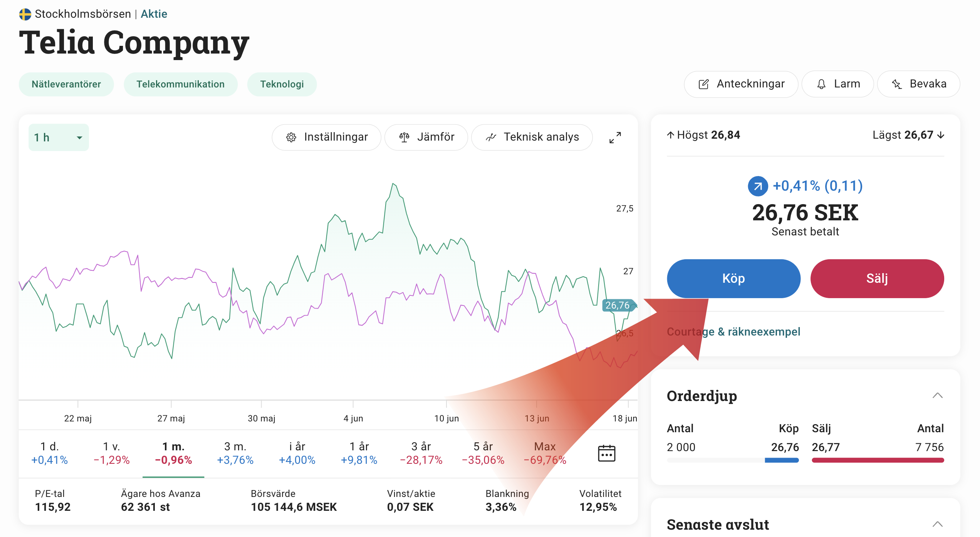
Task: Collapse the Senaste avslut section
Action: point(937,524)
